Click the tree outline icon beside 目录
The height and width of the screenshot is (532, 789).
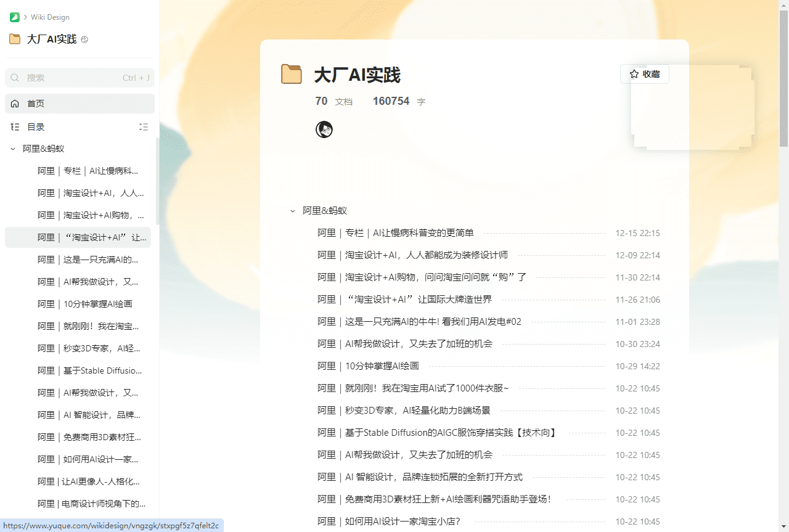point(14,126)
